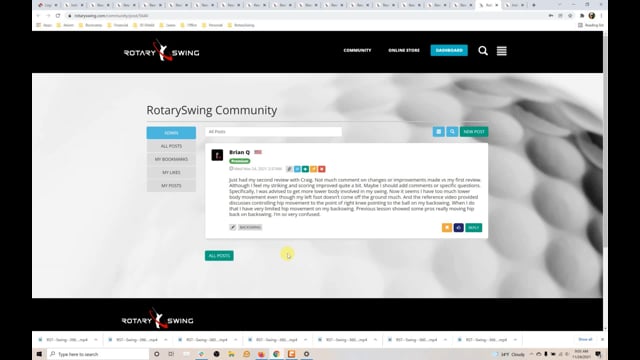Click the All Posts search field

[273, 131]
